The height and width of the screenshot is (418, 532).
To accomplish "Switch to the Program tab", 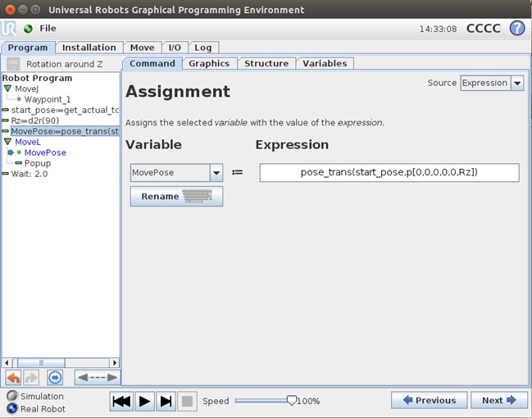I will (28, 48).
